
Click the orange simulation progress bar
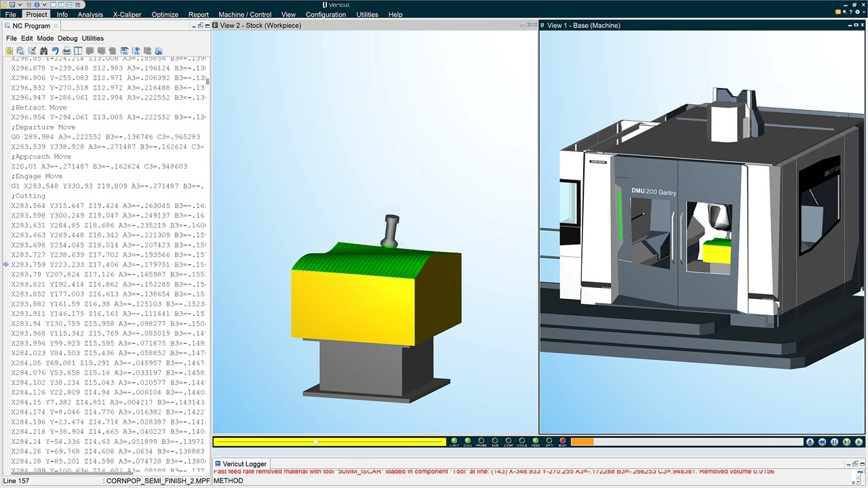pos(687,442)
